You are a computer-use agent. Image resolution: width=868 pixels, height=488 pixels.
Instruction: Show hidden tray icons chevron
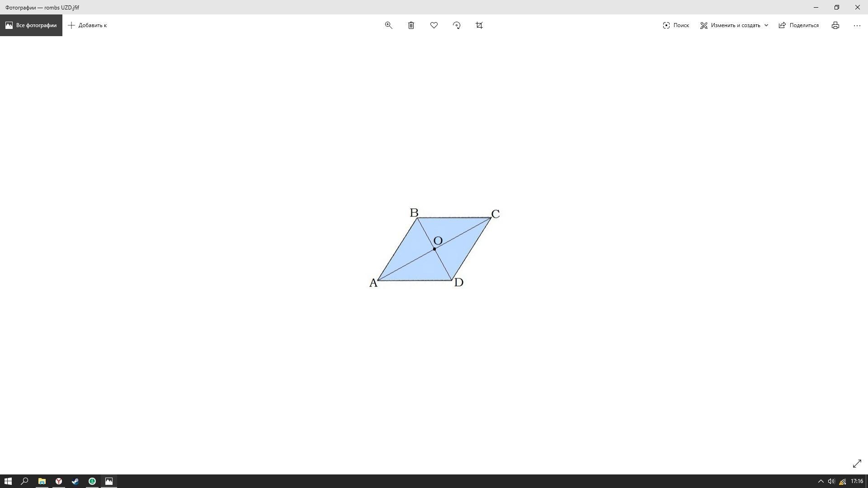[x=821, y=481]
